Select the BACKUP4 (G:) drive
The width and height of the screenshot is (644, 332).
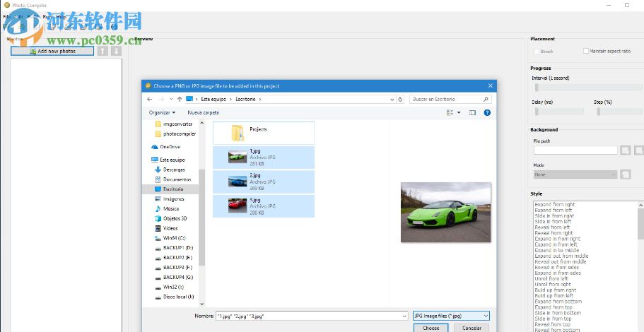(177, 278)
